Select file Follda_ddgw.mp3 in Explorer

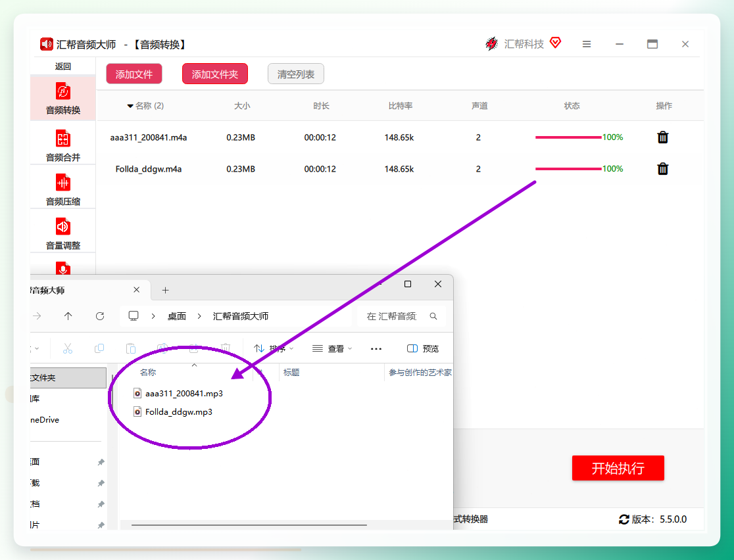(173, 411)
